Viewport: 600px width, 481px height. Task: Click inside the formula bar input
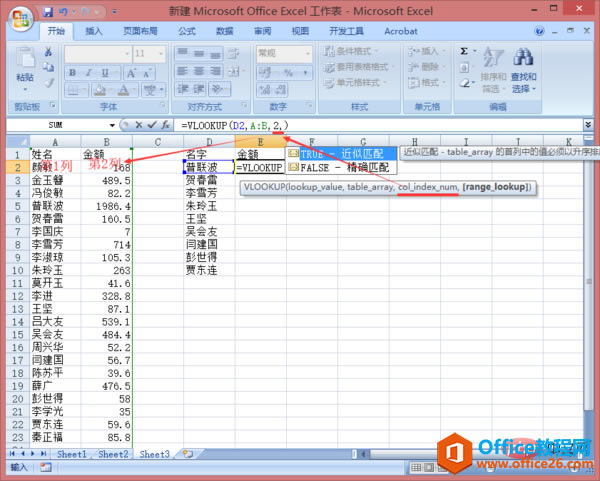(x=378, y=125)
